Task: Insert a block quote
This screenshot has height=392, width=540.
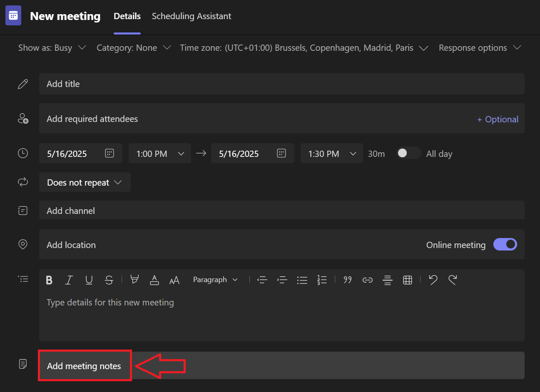Action: coord(348,280)
